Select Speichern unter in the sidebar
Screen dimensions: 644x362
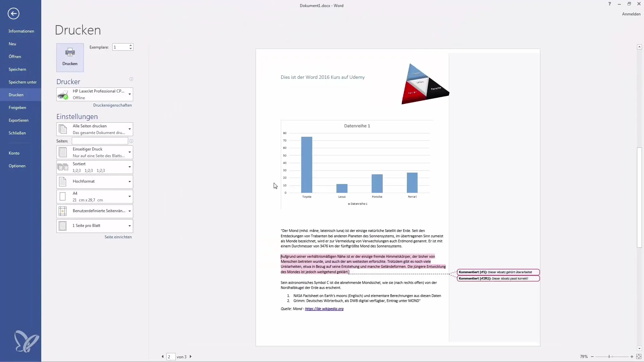pos(21,82)
